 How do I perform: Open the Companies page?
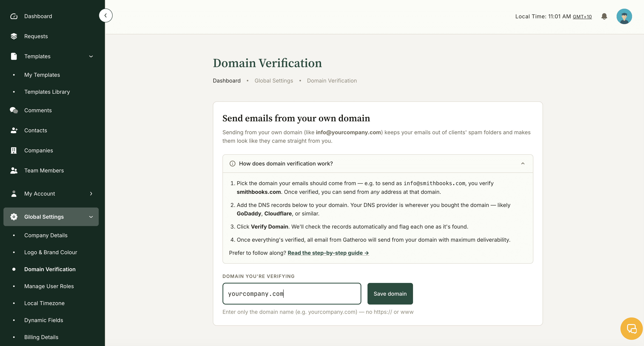pos(39,150)
